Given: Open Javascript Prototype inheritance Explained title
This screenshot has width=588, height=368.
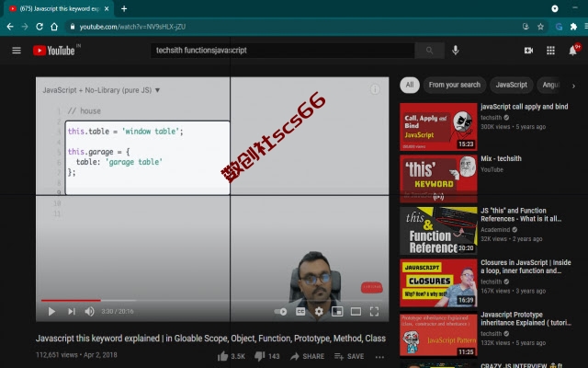Looking at the screenshot, I should [x=526, y=318].
